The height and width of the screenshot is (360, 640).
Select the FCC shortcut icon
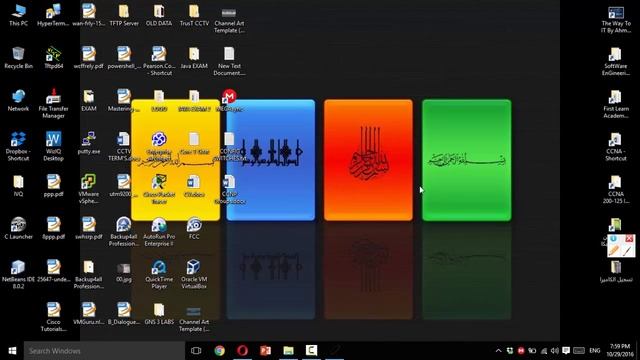pos(194,228)
